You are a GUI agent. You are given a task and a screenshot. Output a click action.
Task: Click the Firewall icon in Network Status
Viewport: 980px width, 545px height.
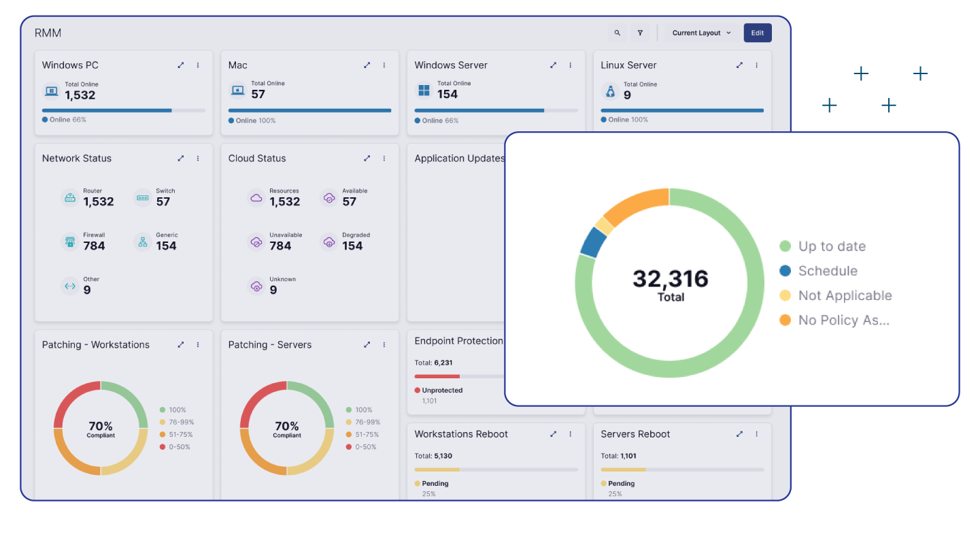[x=69, y=242]
